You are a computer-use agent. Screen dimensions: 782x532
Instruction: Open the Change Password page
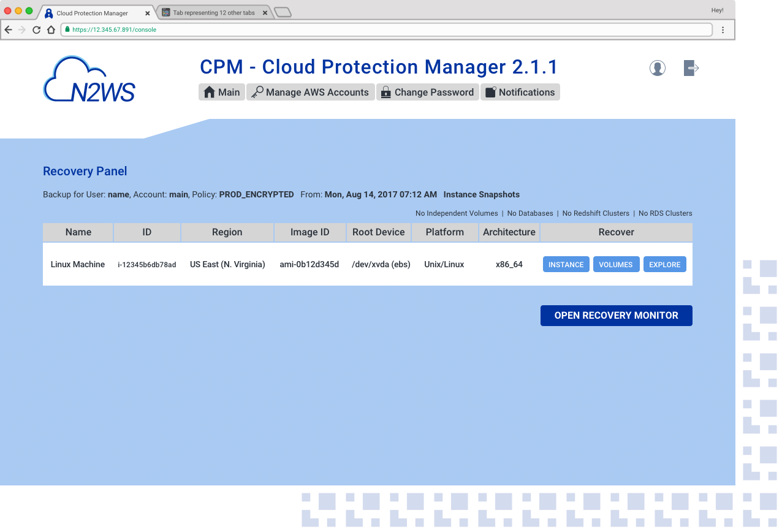pyautogui.click(x=428, y=92)
